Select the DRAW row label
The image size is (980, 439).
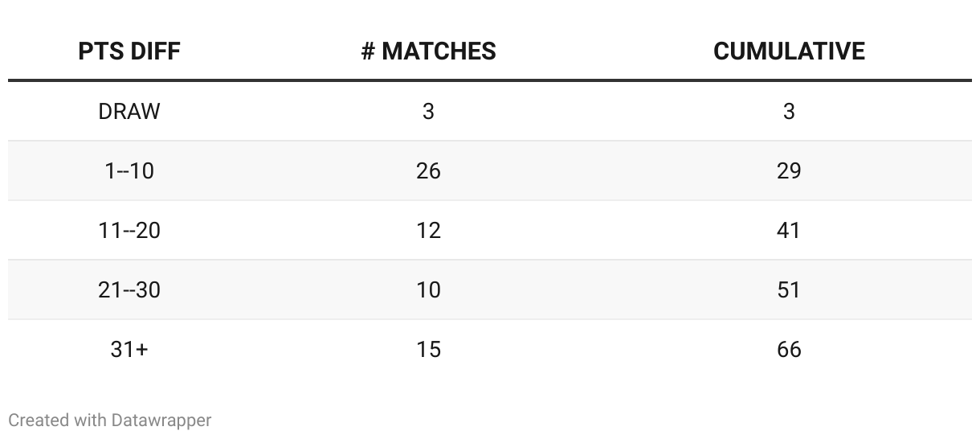coord(129,111)
